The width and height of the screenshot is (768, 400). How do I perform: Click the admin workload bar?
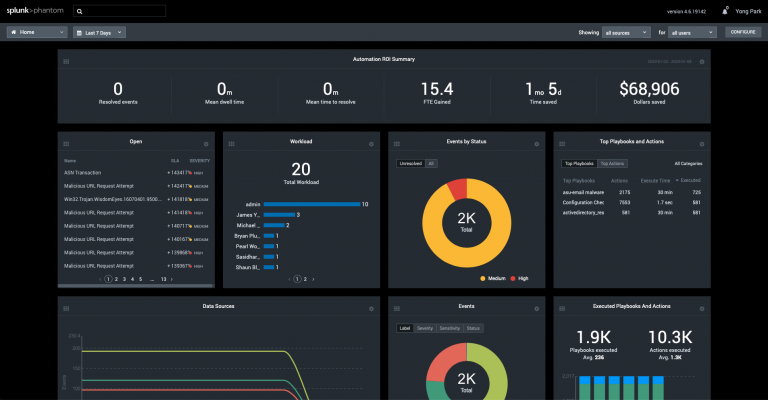pyautogui.click(x=312, y=204)
